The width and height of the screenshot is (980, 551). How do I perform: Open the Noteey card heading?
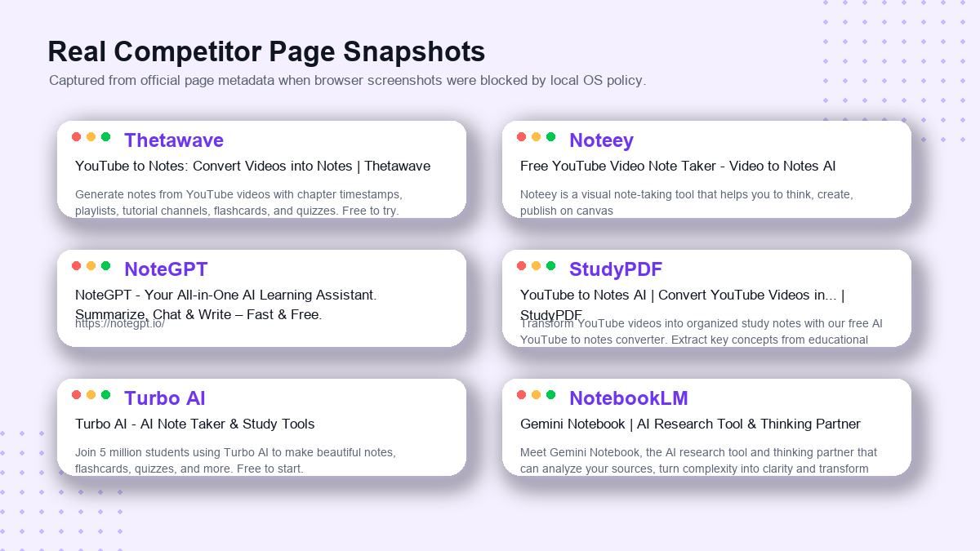pyautogui.click(x=601, y=140)
